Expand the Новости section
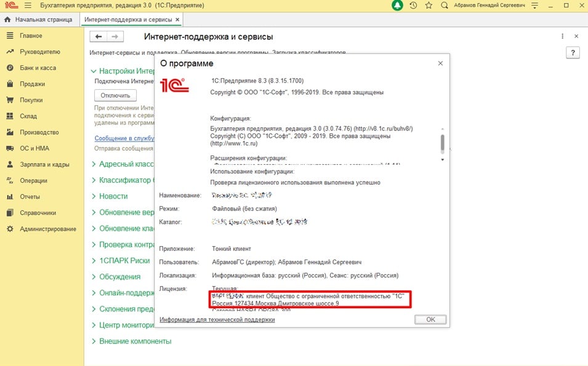 (x=113, y=196)
